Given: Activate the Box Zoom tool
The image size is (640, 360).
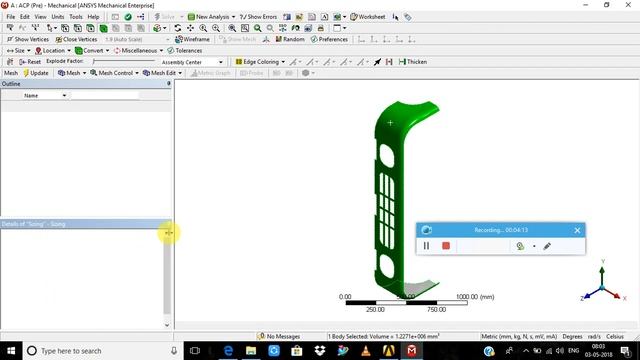Looking at the screenshot, I should 216,28.
